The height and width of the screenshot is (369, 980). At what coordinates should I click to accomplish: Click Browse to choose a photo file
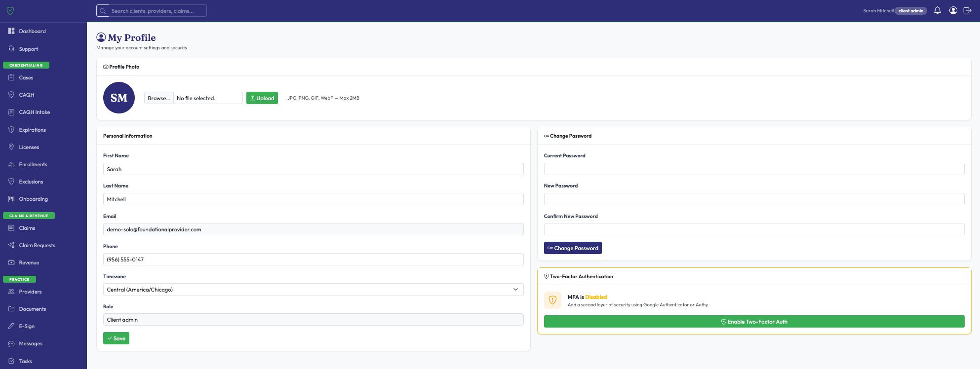click(x=159, y=98)
